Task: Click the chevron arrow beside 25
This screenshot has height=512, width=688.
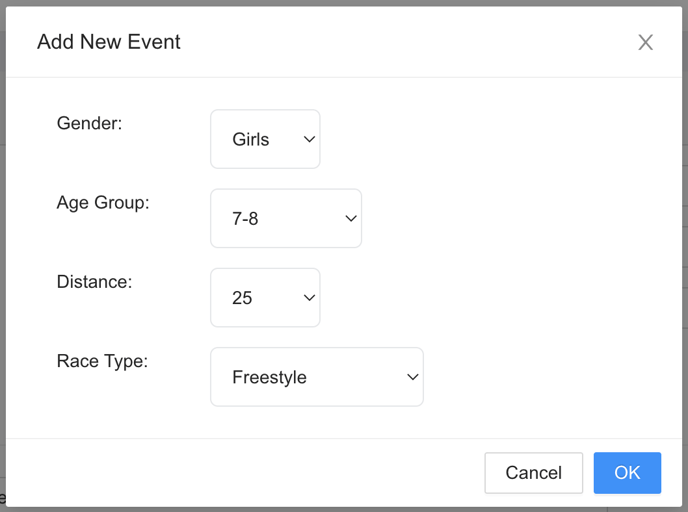Action: (x=309, y=298)
